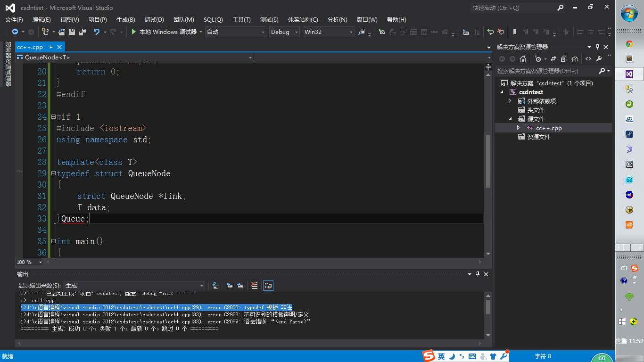Go to next message in Output
This screenshot has height=362, width=644.
point(240,285)
